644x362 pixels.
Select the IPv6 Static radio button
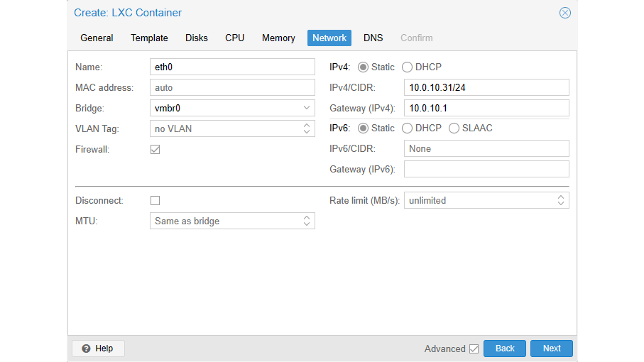364,128
